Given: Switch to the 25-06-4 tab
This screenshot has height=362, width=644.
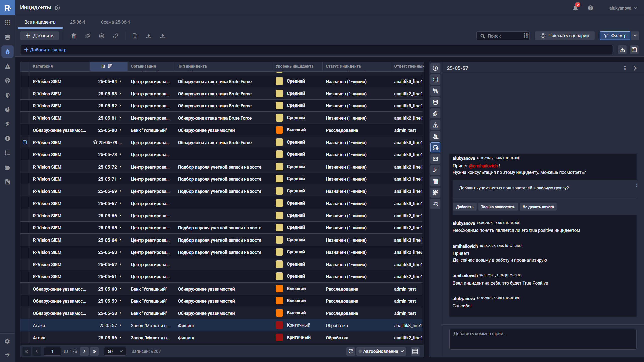Looking at the screenshot, I should point(78,22).
